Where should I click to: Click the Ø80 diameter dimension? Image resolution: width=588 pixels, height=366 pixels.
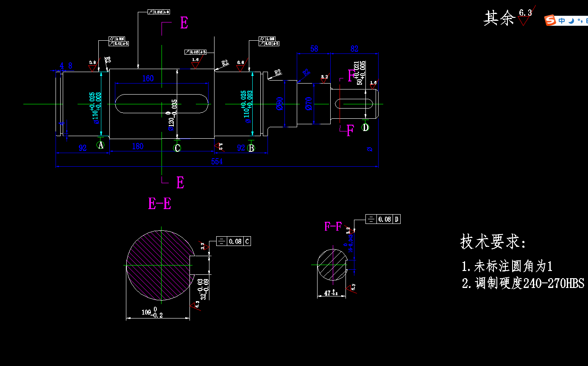tap(279, 103)
